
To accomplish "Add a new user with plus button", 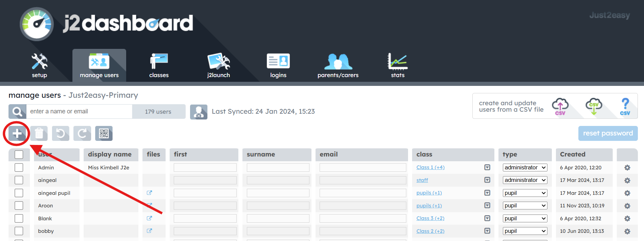I will pyautogui.click(x=17, y=133).
